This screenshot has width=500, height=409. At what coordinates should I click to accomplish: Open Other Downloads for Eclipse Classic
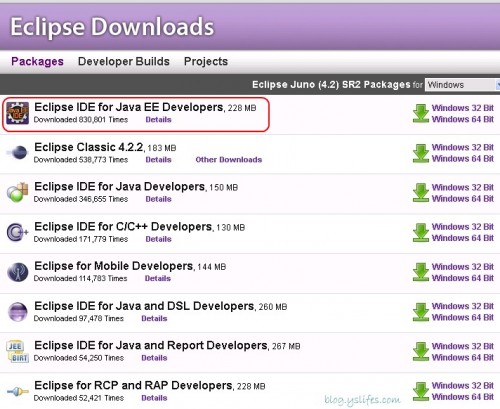[229, 160]
